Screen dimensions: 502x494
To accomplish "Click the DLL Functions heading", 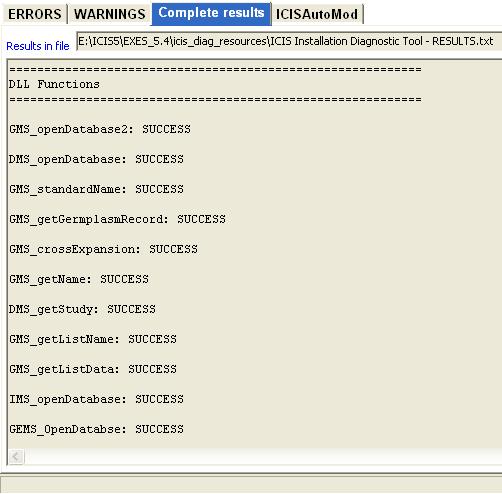I will coord(54,84).
